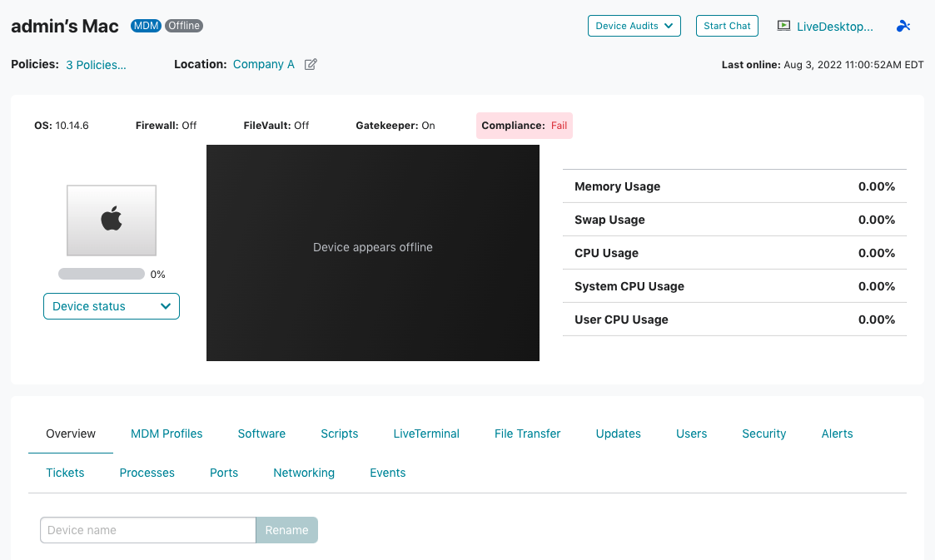
Task: Click the FileVault: Off status
Action: (276, 126)
